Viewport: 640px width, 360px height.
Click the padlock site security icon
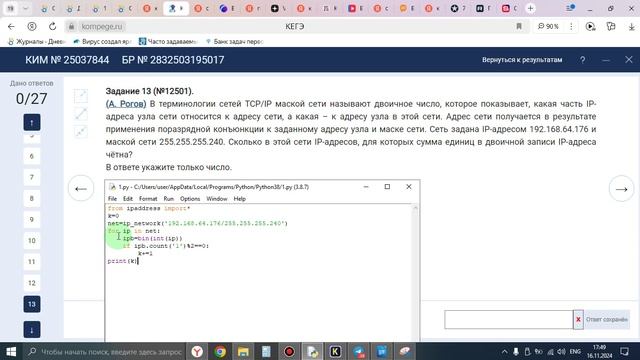point(71,27)
